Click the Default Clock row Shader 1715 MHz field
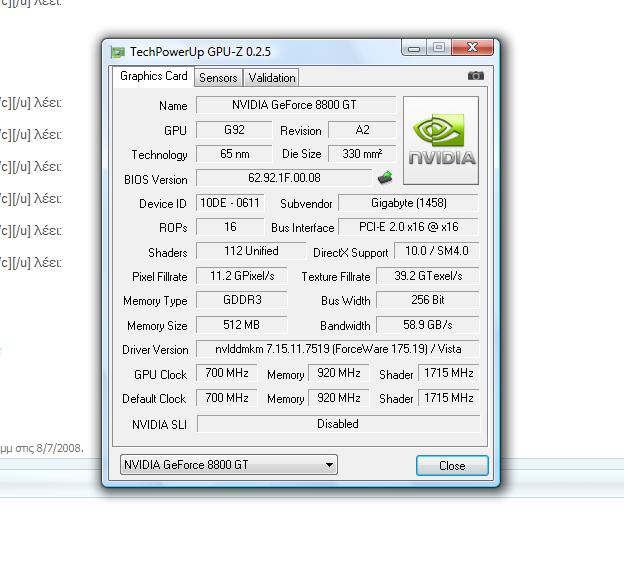 [449, 398]
